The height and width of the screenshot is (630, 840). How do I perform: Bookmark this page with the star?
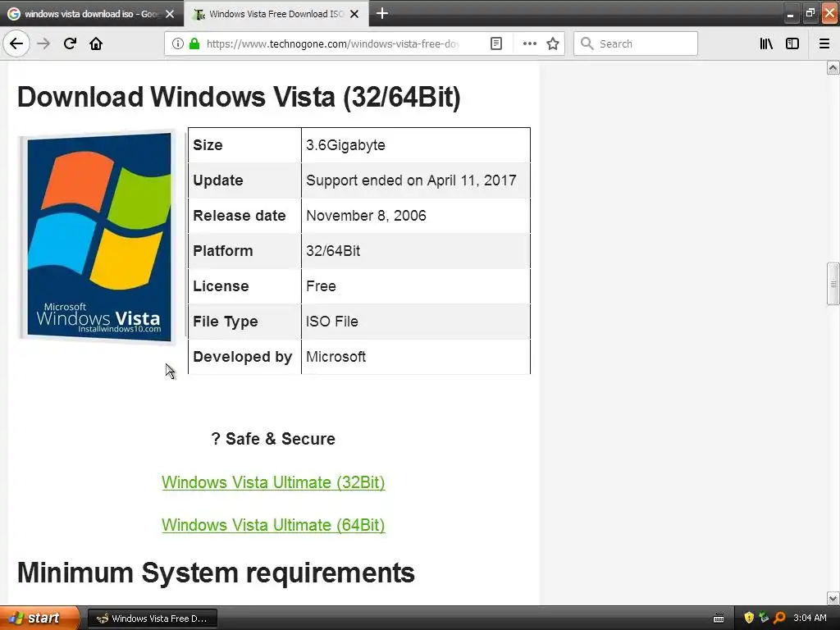pyautogui.click(x=553, y=43)
